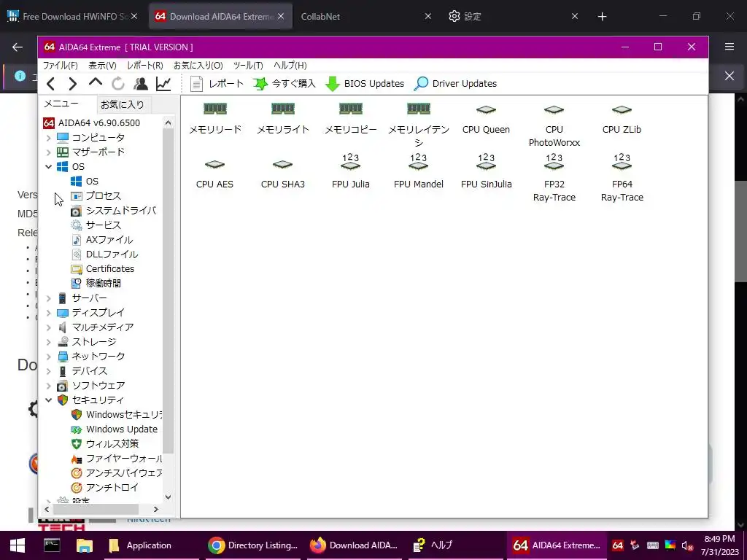Go up one level with up arrow
747x560 pixels.
tap(96, 83)
